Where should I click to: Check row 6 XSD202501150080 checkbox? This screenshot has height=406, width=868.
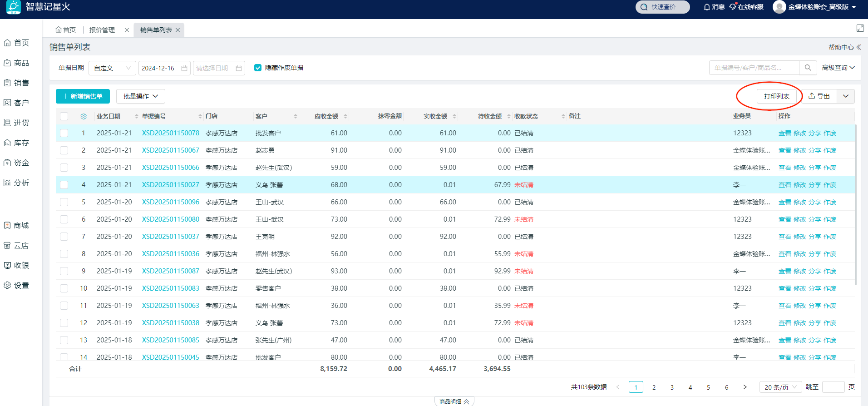[x=64, y=219]
